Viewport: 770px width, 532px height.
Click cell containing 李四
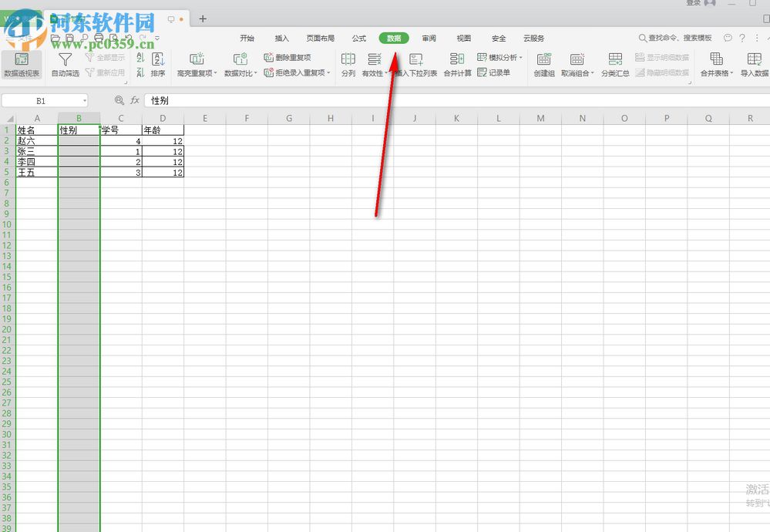coord(37,162)
